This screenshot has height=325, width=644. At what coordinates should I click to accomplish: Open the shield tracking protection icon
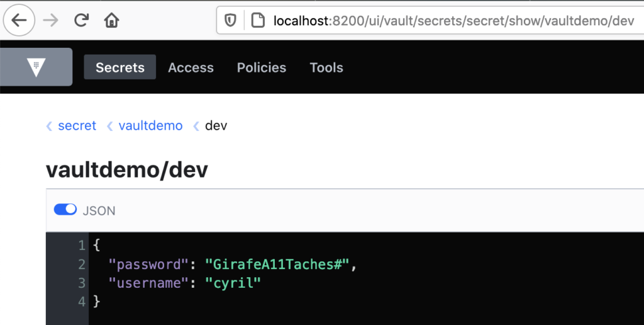pyautogui.click(x=230, y=20)
